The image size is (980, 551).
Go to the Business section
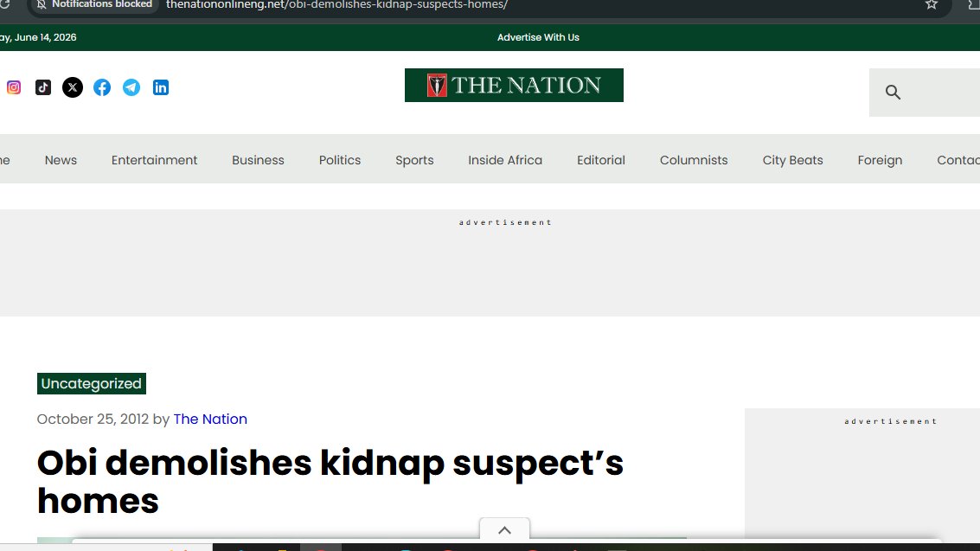coord(258,160)
